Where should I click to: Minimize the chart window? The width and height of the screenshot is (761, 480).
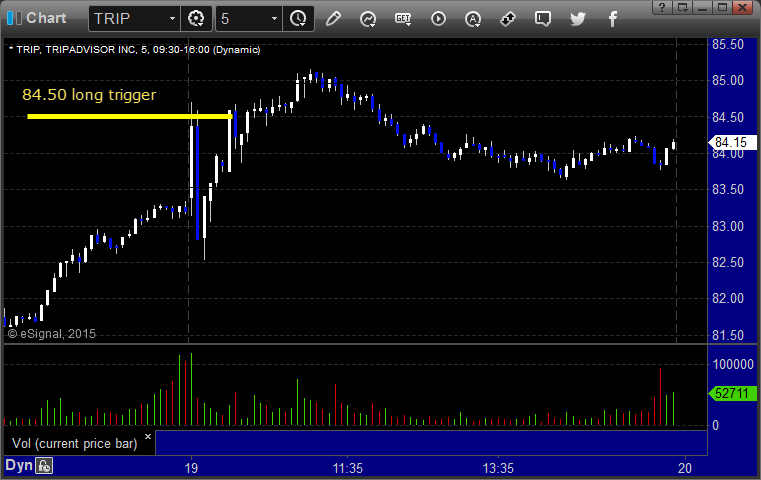tap(702, 7)
